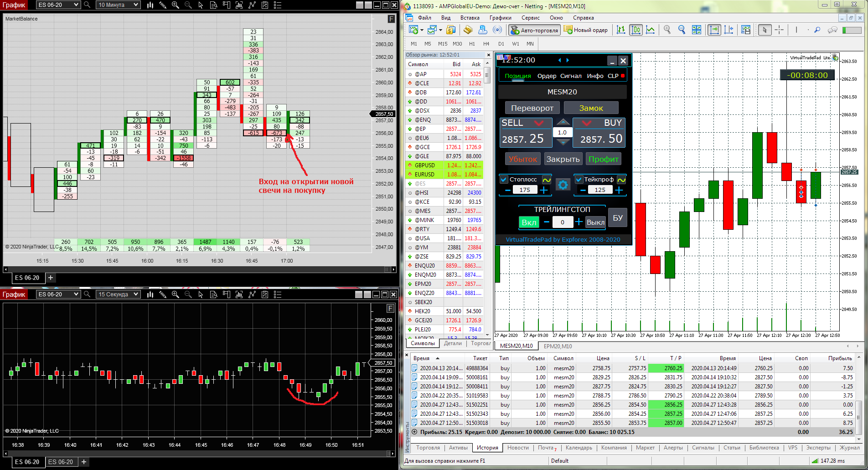868x470 pixels.
Task: Click the Профит button
Action: pos(603,159)
